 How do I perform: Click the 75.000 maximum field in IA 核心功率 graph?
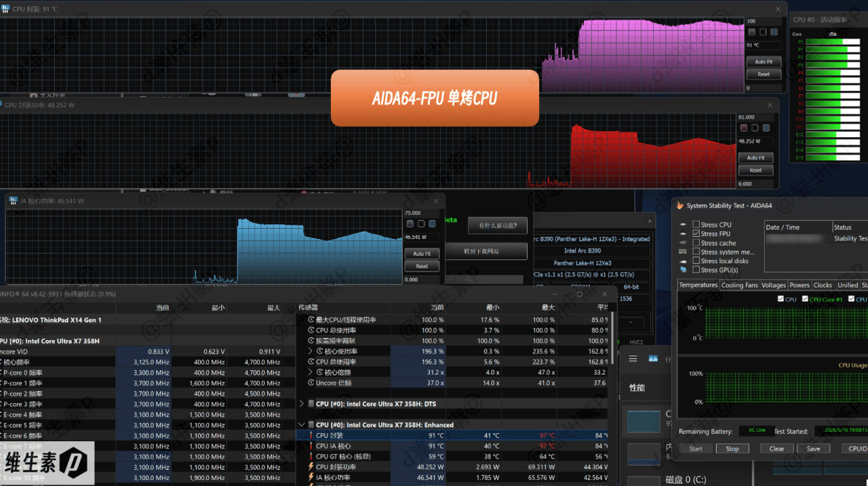click(x=421, y=213)
